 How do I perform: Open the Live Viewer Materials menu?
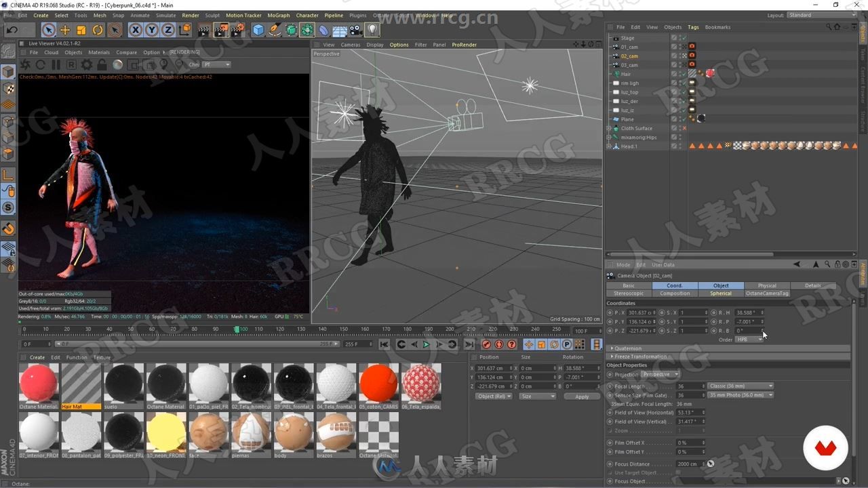[98, 52]
